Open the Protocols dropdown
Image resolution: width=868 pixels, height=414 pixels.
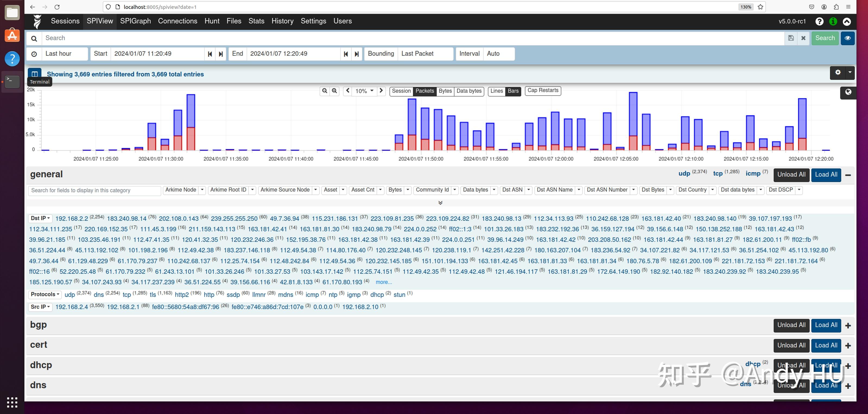pyautogui.click(x=44, y=294)
